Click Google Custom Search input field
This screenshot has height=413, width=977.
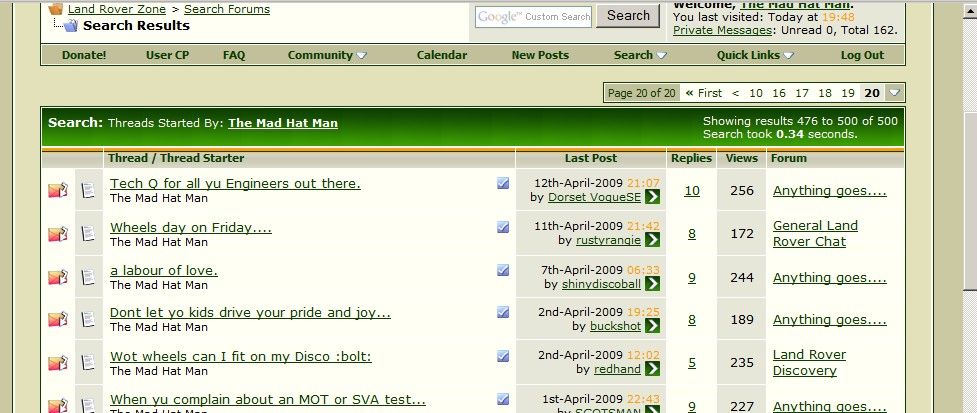coord(533,17)
